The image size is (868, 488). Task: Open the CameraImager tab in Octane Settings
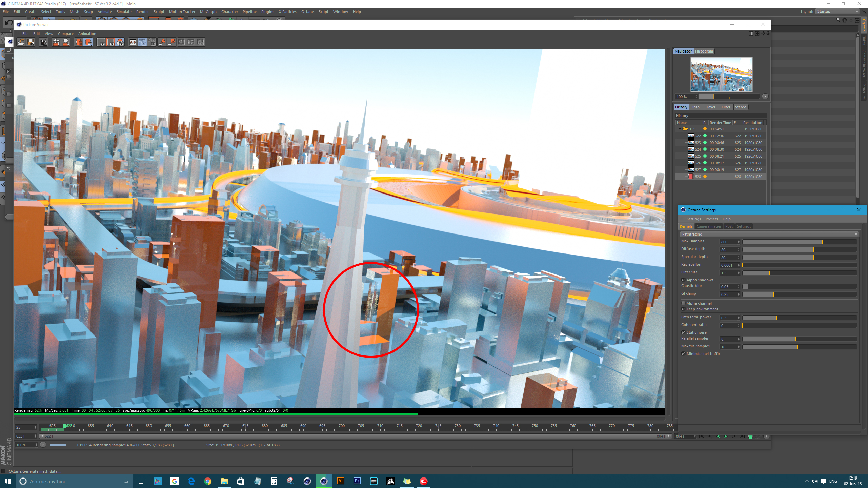pos(709,226)
